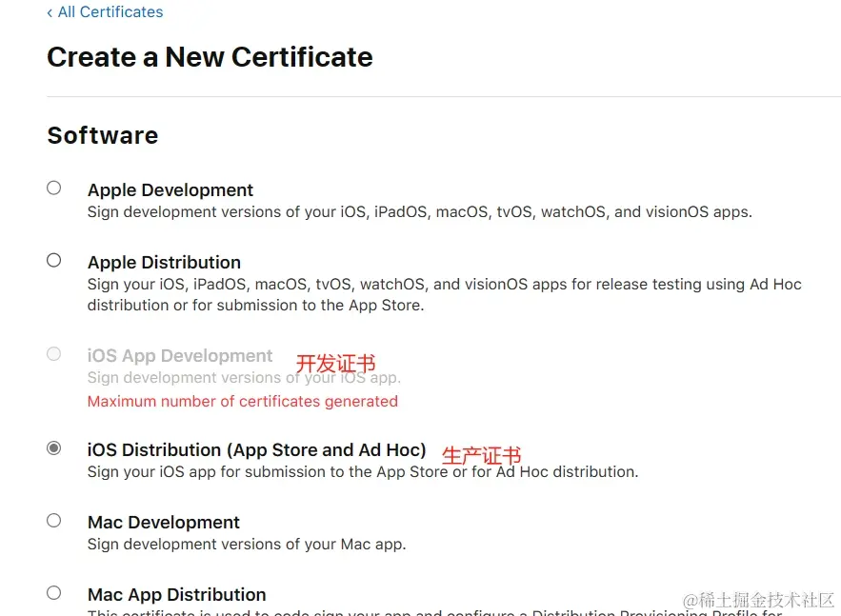This screenshot has width=841, height=616.
Task: Click the Mac App Distribution label
Action: [x=176, y=594]
